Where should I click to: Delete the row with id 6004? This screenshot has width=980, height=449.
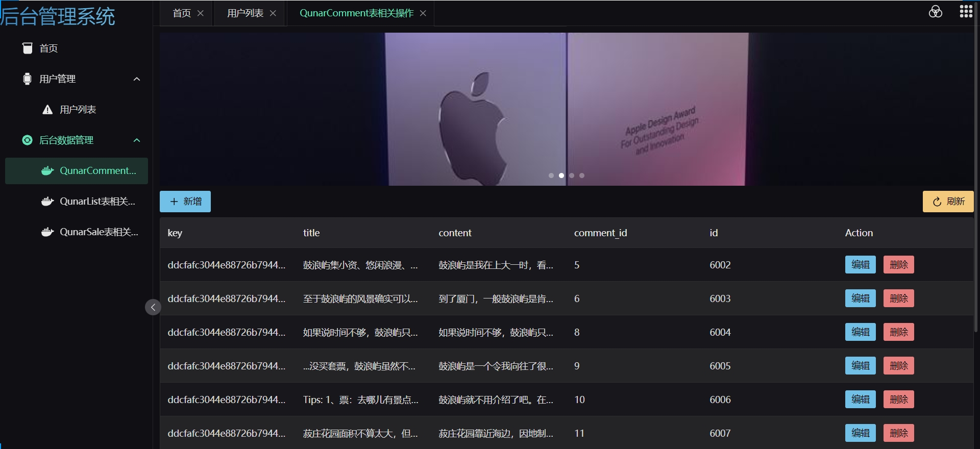pyautogui.click(x=898, y=332)
